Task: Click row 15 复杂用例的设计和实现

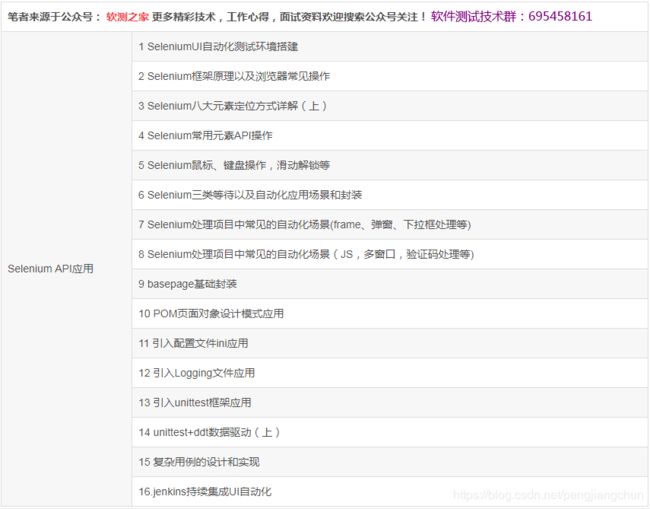Action: click(390, 462)
